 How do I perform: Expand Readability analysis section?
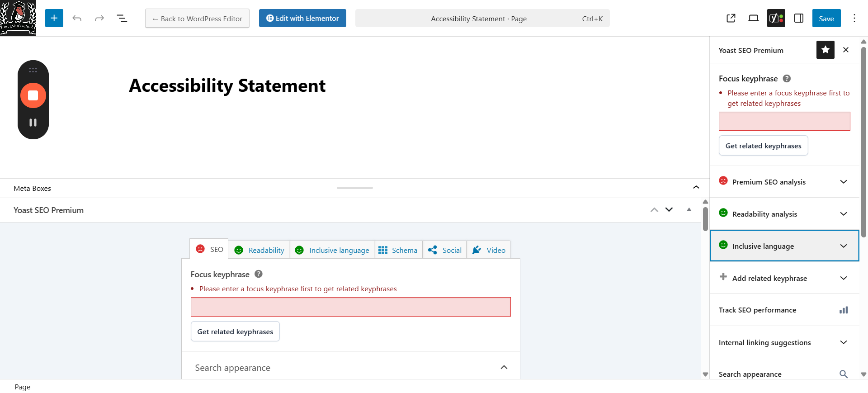tap(784, 213)
